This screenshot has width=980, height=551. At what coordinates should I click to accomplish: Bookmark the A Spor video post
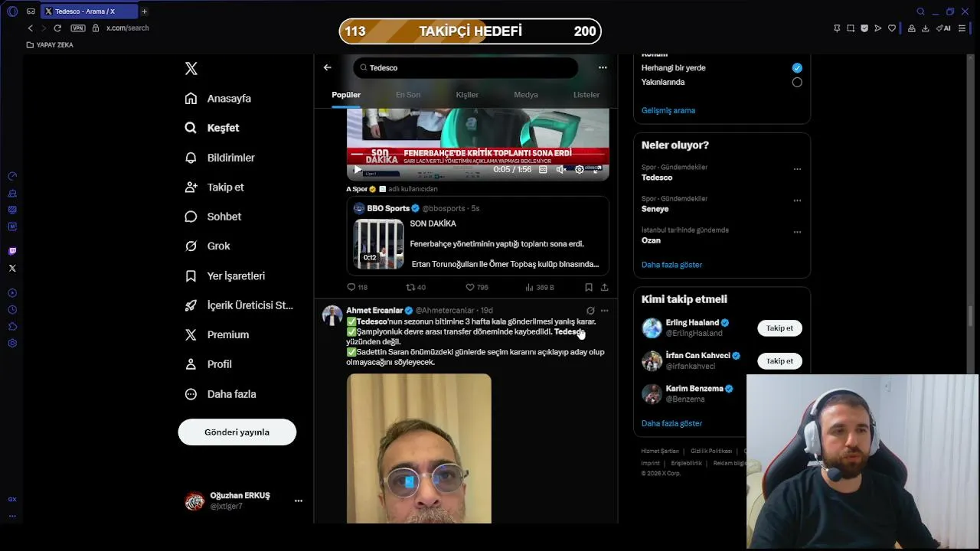pyautogui.click(x=589, y=287)
